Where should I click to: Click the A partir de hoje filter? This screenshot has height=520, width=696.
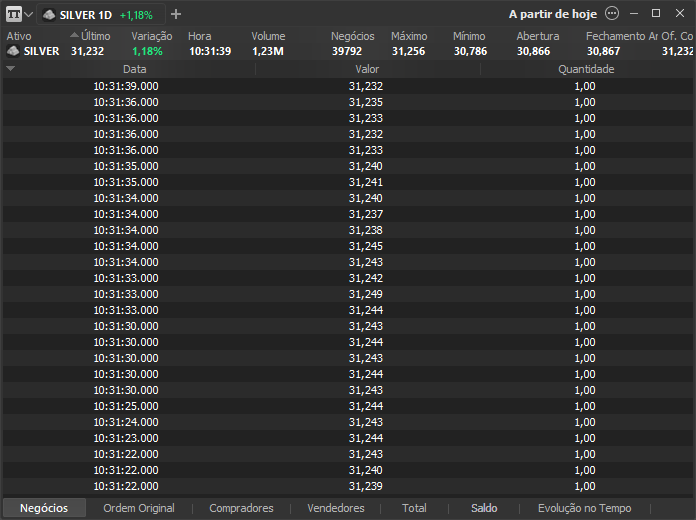point(553,15)
